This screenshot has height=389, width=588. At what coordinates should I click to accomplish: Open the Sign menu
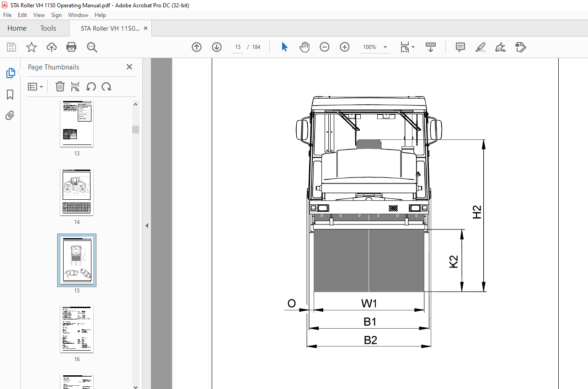56,15
